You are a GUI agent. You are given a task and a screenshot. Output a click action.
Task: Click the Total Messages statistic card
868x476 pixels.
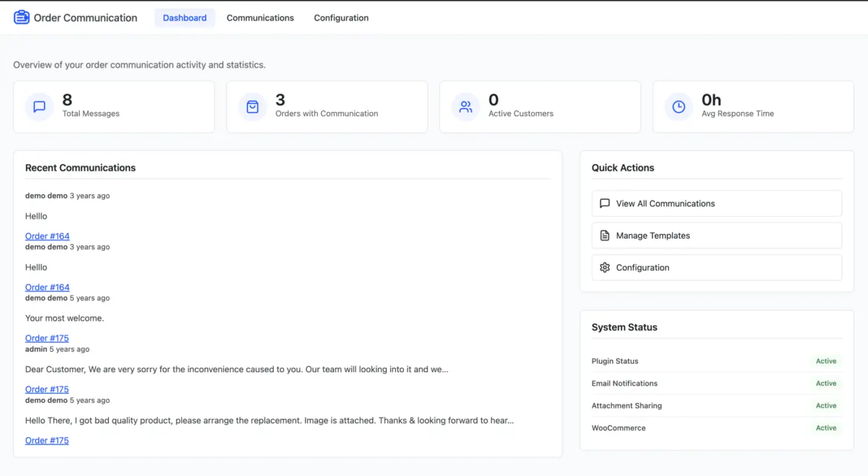click(113, 106)
